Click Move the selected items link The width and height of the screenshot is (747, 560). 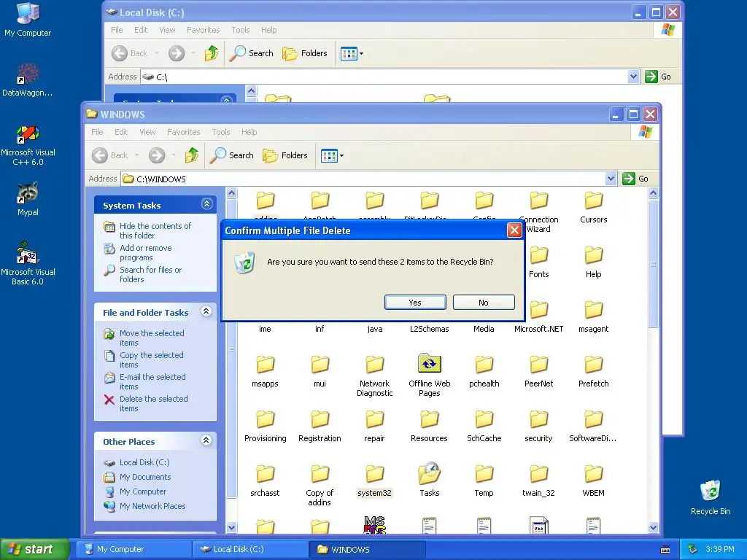[x=152, y=338]
